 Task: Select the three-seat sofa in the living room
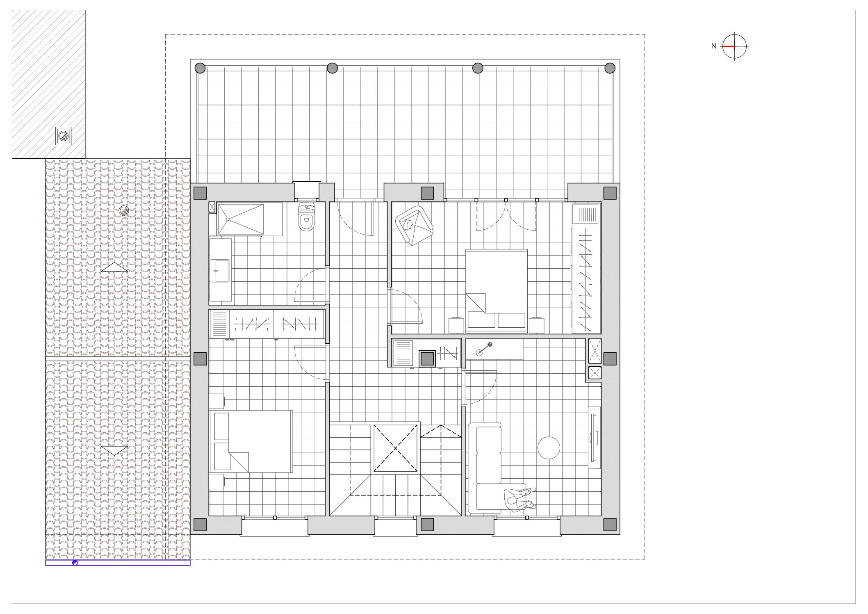[x=485, y=468]
